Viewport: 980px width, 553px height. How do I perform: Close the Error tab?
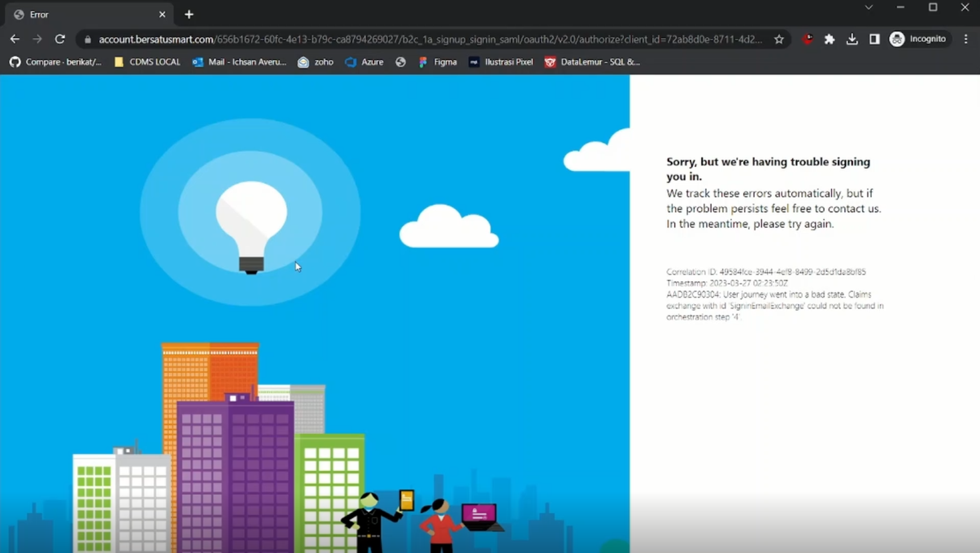(162, 14)
